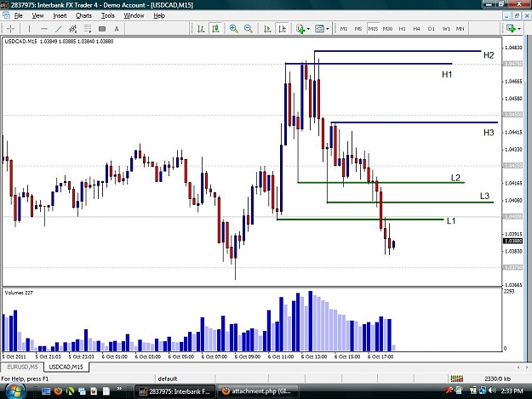
Task: Switch to H4 timeframe
Action: (416, 29)
